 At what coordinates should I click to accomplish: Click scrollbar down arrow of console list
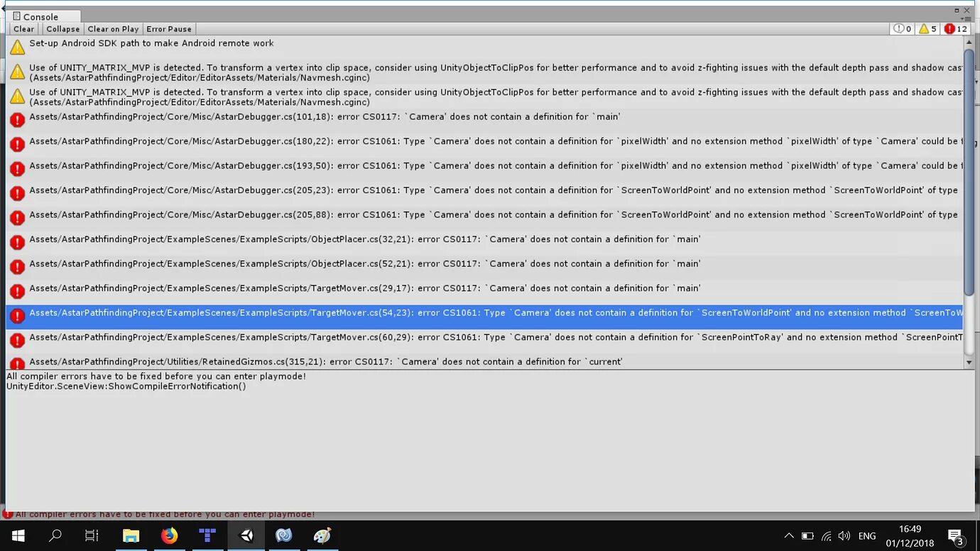969,362
